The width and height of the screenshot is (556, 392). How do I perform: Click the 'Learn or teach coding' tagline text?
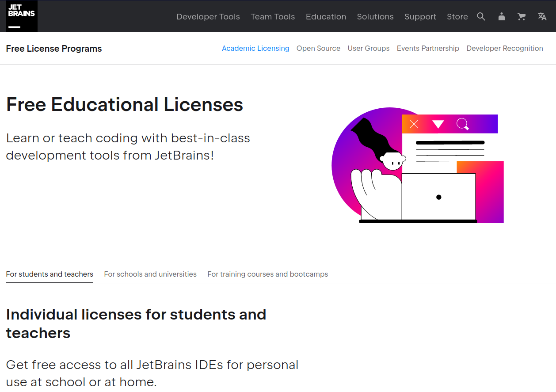click(x=128, y=147)
